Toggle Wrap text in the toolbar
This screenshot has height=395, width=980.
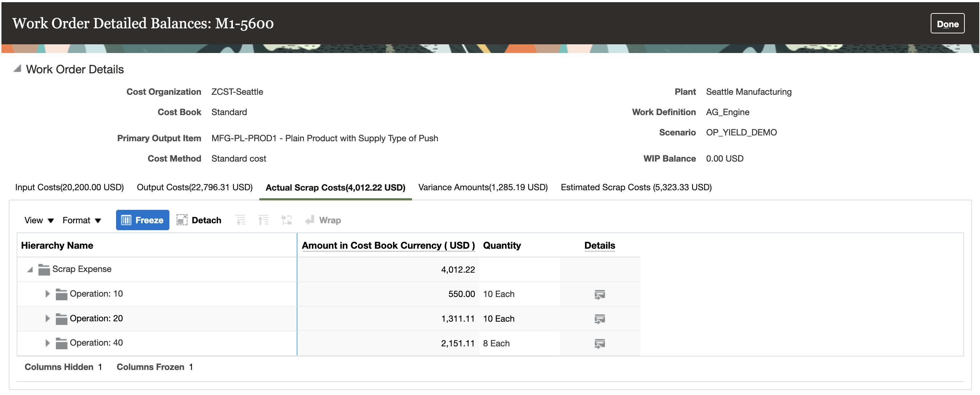[x=323, y=220]
